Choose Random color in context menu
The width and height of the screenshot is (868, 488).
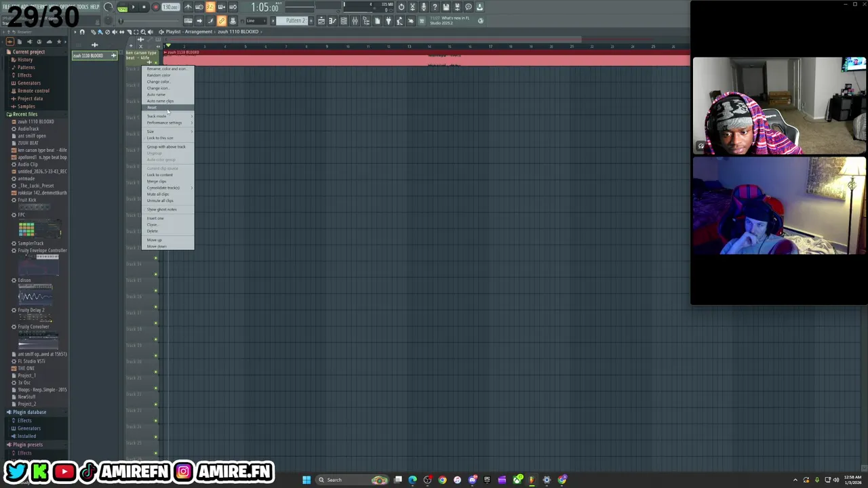click(x=169, y=75)
